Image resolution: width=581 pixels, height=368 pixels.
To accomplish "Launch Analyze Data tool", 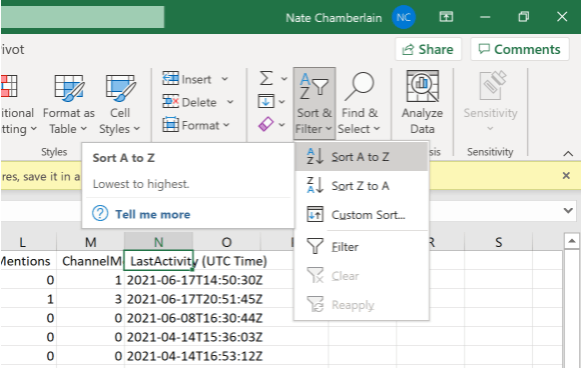I will pyautogui.click(x=422, y=103).
